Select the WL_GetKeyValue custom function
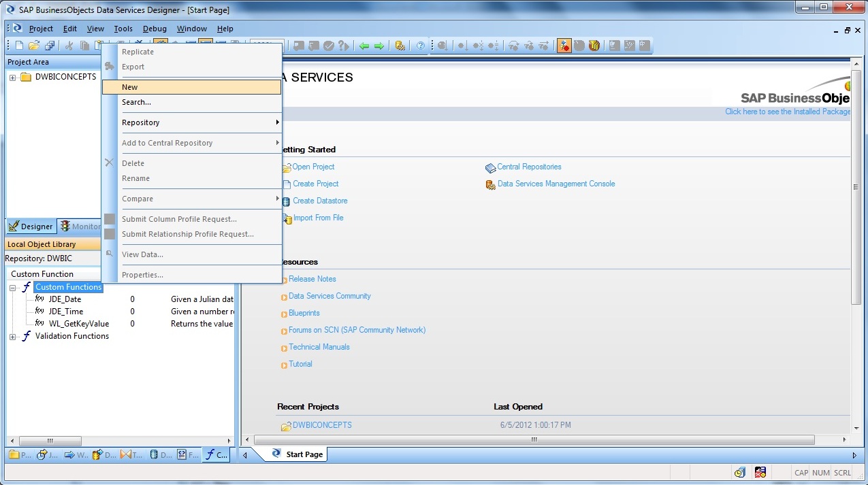This screenshot has height=485, width=868. tap(78, 324)
